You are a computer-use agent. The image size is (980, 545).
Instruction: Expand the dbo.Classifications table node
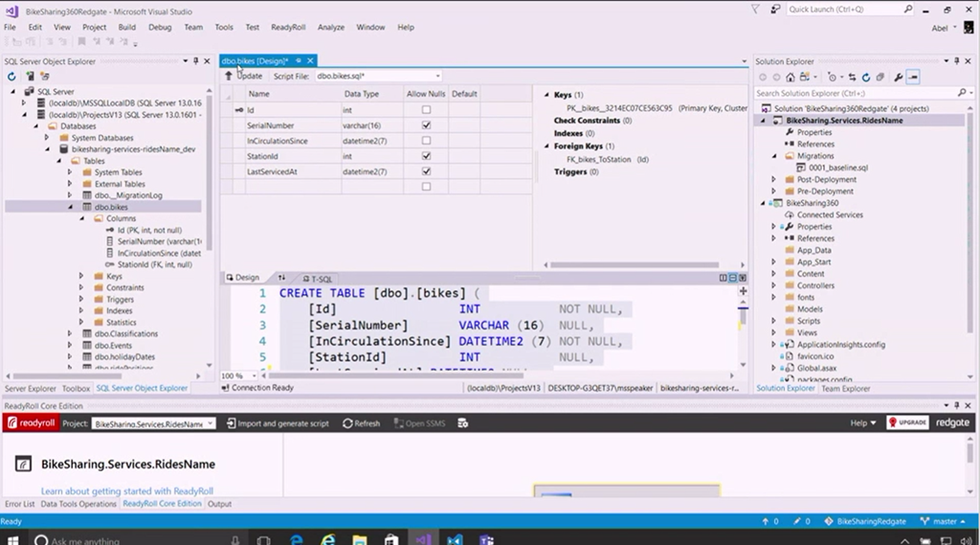70,334
